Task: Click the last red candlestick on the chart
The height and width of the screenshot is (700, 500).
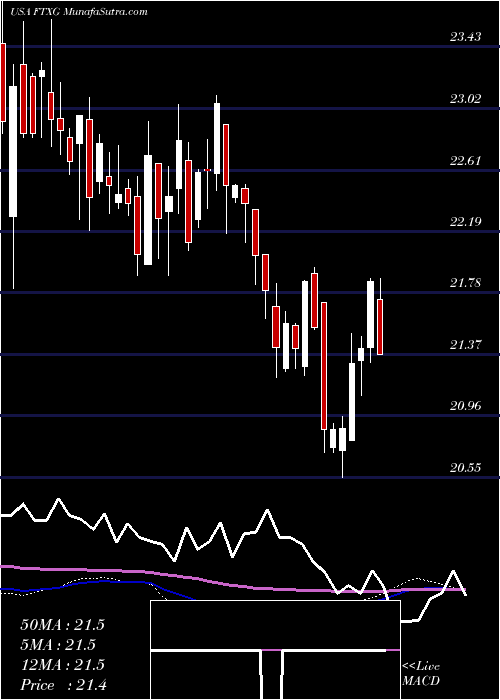Action: tap(380, 327)
